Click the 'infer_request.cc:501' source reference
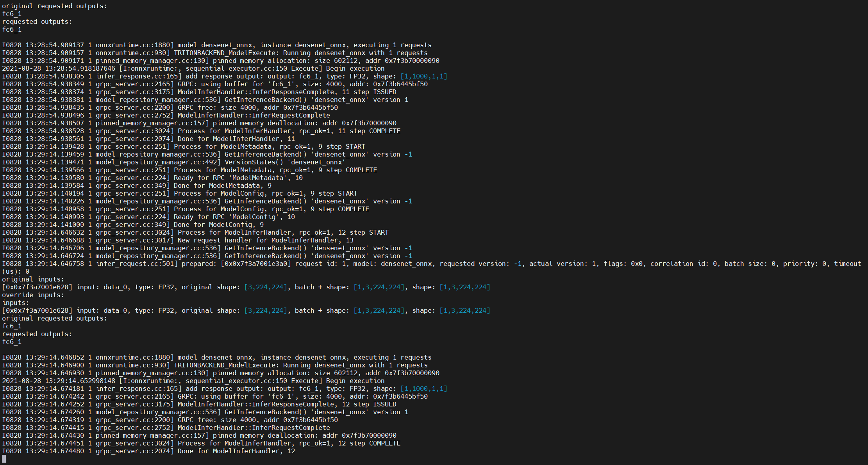Screen dimensions: 868x465 point(137,264)
